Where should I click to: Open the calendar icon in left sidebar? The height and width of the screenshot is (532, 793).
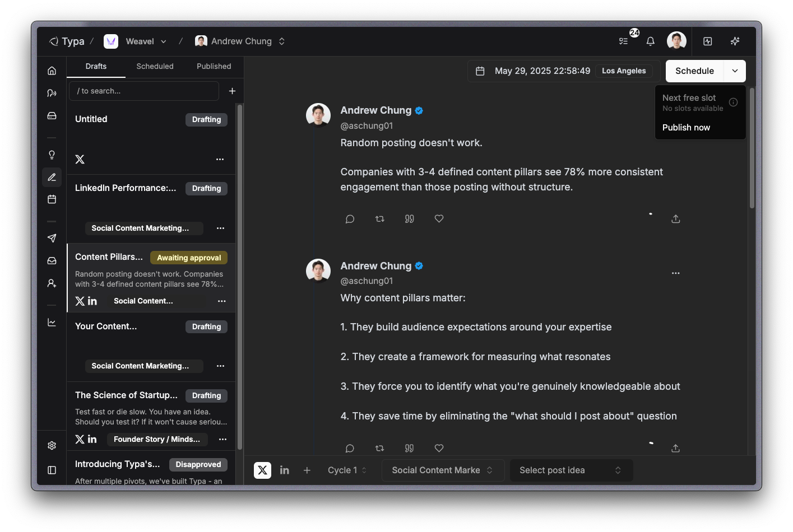click(x=52, y=199)
